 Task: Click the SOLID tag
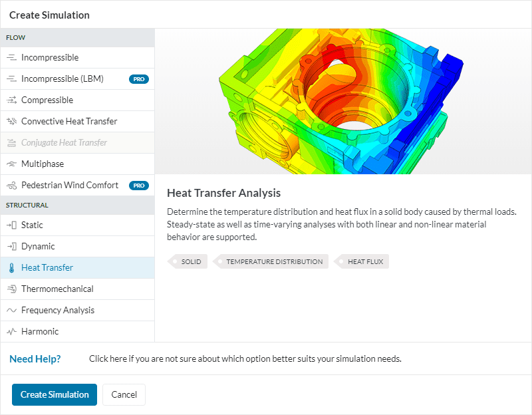[x=191, y=261]
